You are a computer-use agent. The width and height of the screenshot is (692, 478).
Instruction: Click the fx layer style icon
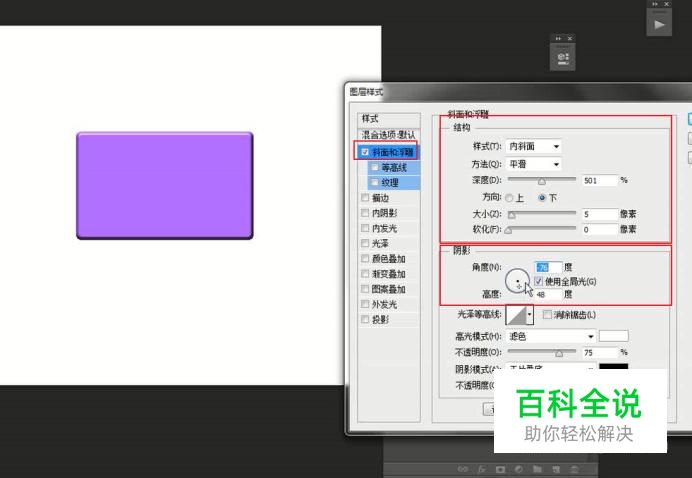point(481,469)
